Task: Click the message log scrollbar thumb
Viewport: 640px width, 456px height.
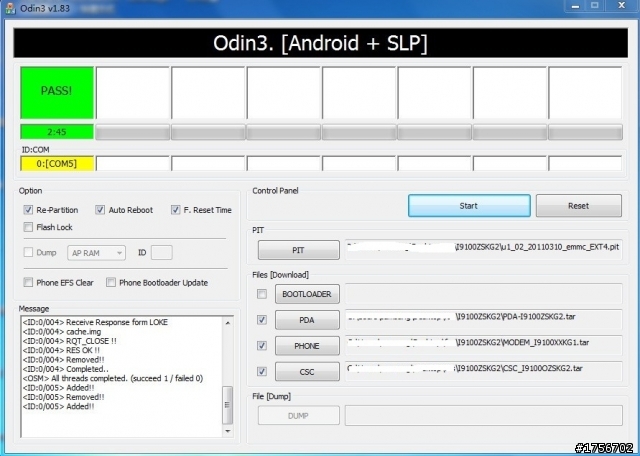Action: click(x=227, y=405)
